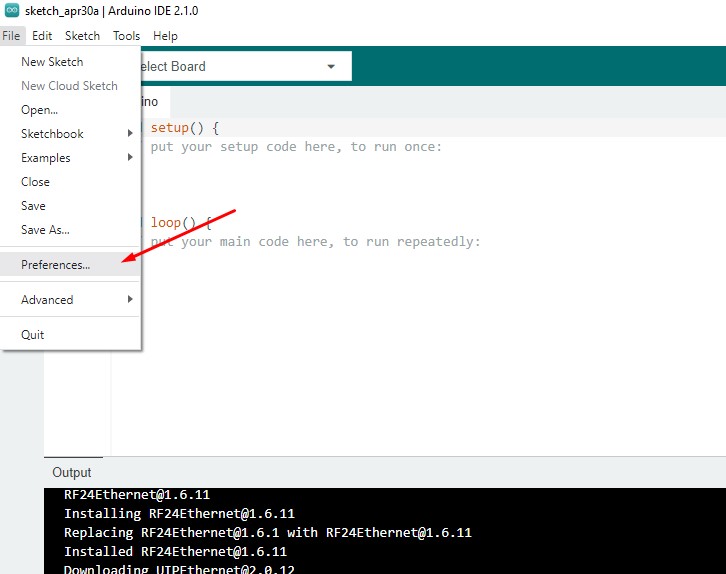
Task: Click the setup() function line in editor
Action: pos(185,128)
